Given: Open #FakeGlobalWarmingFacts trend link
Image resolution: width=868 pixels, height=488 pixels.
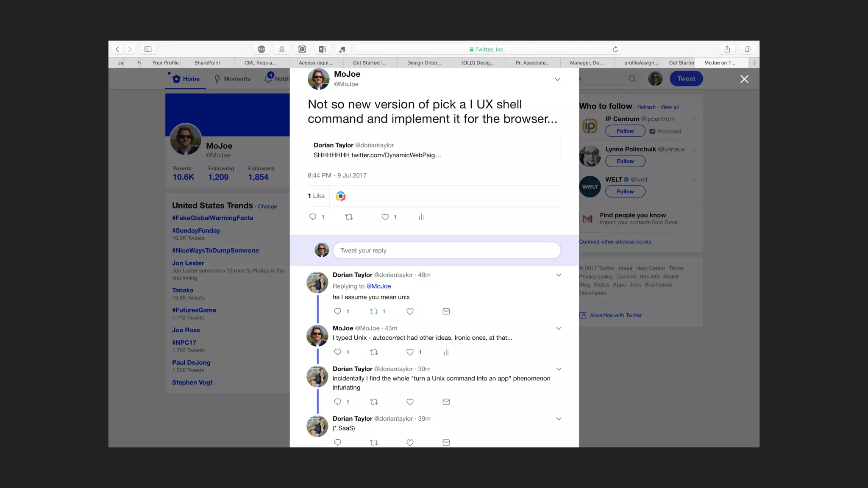Looking at the screenshot, I should (212, 218).
